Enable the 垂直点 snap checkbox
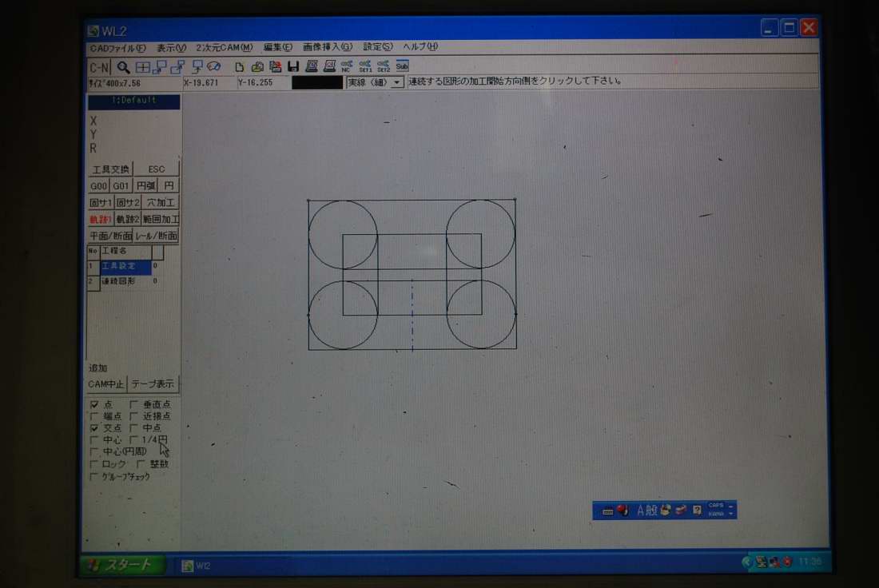Viewport: 879px width, 588px height. [133, 404]
